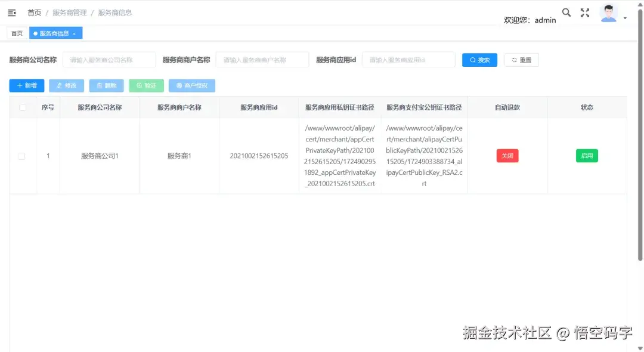Viewport: 644px width, 352px height.
Task: Toggle fullscreen with the expand icon
Action: click(585, 12)
